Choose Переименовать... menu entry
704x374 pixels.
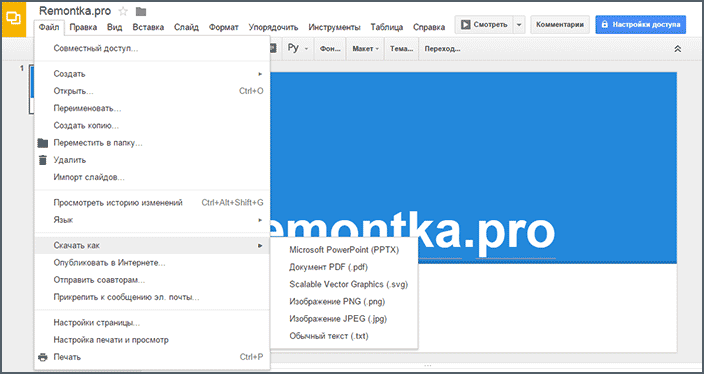pyautogui.click(x=152, y=108)
